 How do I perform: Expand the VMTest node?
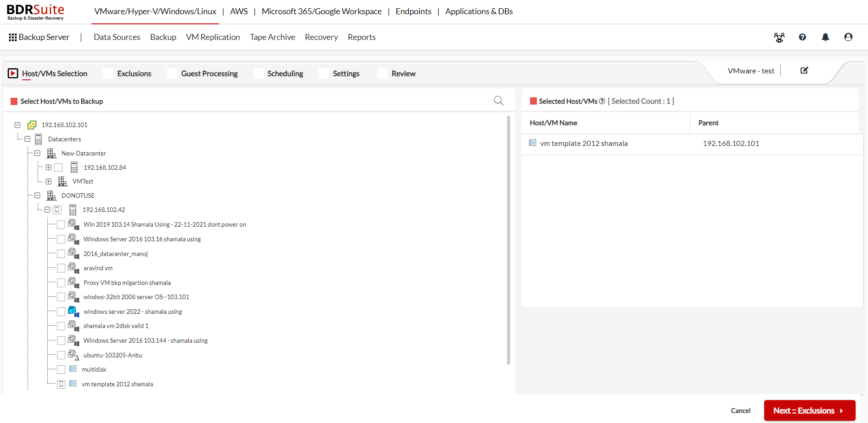coord(48,181)
